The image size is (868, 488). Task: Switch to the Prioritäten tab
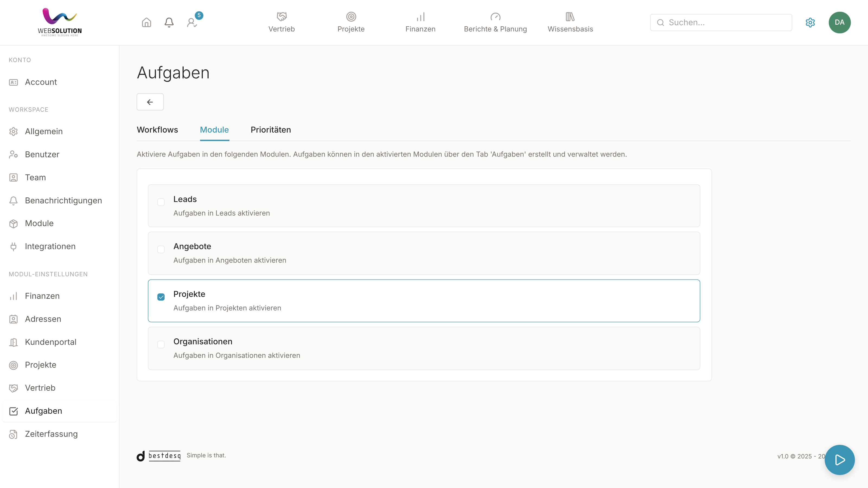click(x=271, y=130)
